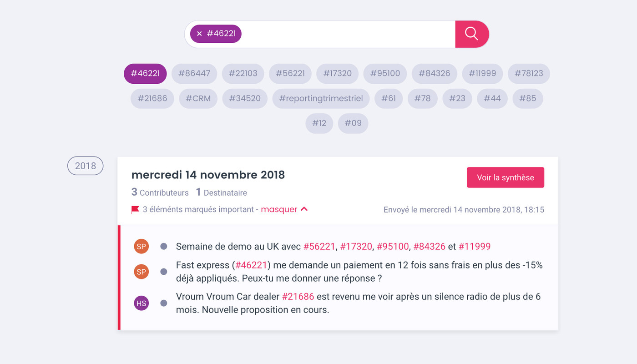Click the HS contributor avatar
Screen dimensions: 637x364
(x=142, y=303)
